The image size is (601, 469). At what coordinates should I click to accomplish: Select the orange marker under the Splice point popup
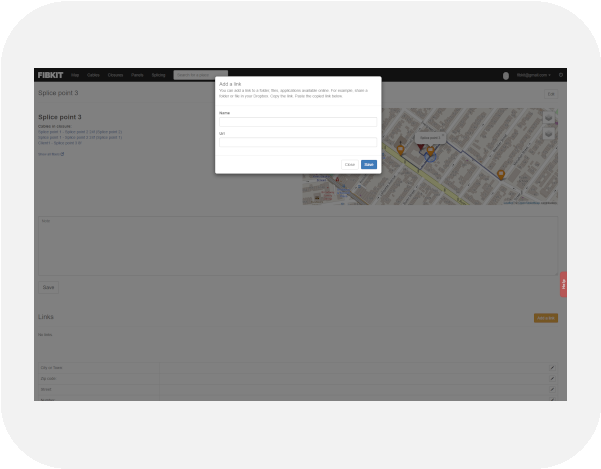pos(430,152)
